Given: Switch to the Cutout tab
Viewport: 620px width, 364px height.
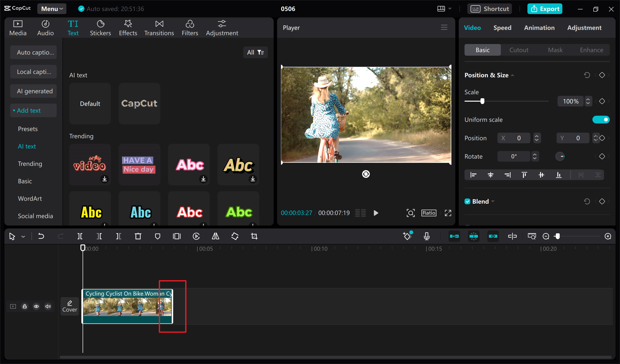Looking at the screenshot, I should click(519, 50).
